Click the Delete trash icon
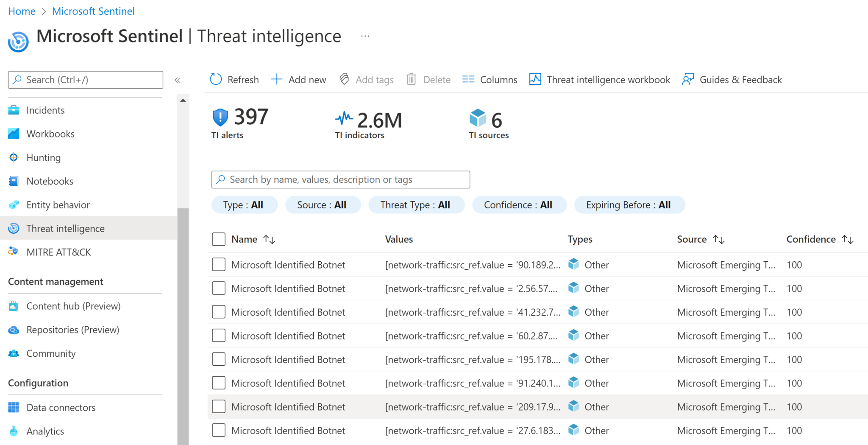This screenshot has width=868, height=445. [x=411, y=79]
